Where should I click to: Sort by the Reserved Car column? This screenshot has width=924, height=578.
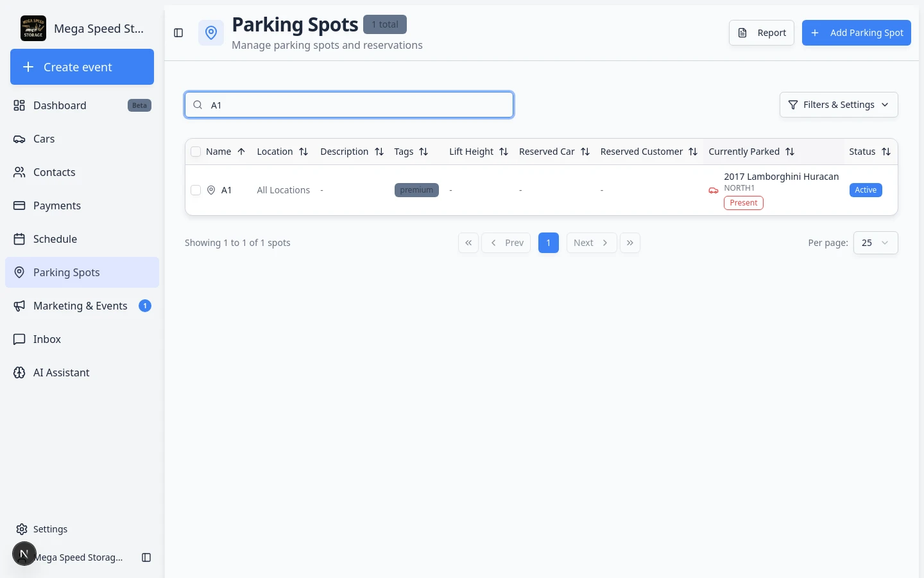(x=554, y=152)
